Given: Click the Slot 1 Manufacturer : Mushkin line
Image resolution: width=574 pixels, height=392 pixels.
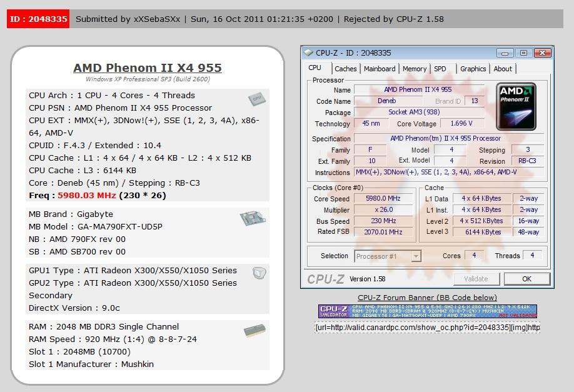Looking at the screenshot, I should click(x=91, y=364).
